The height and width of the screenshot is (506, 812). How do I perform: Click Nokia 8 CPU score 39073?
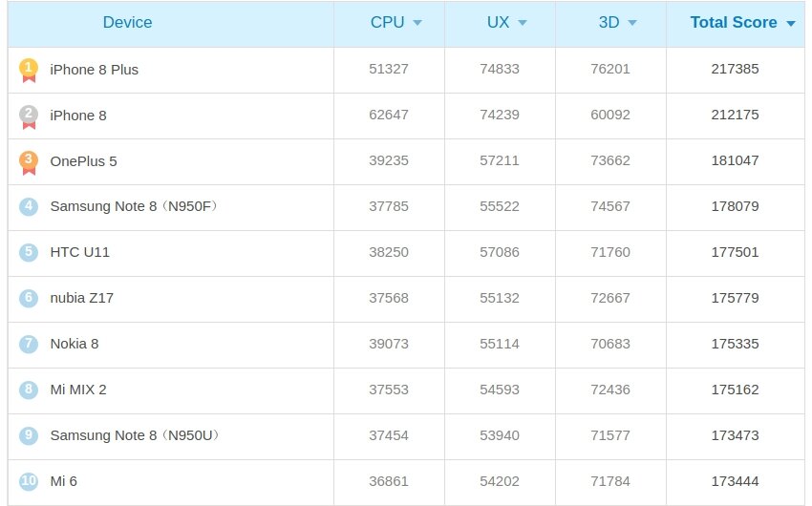click(389, 344)
